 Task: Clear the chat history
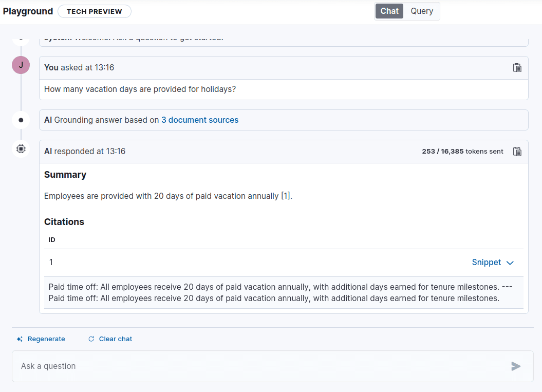pyautogui.click(x=110, y=339)
